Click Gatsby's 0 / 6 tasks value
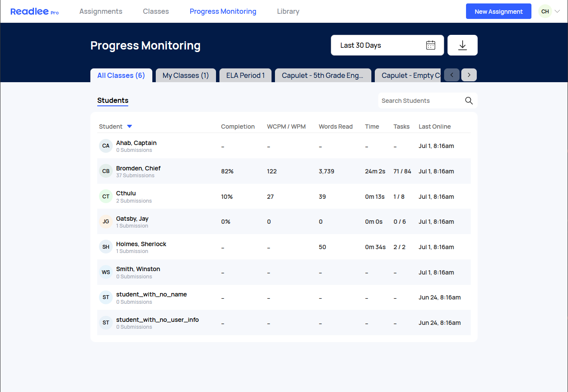The image size is (568, 392). click(400, 222)
